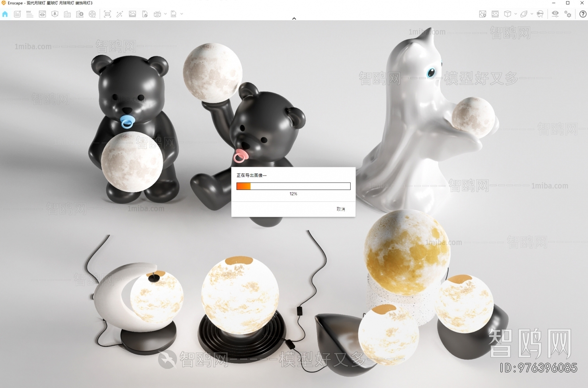Collapse the toolbar with the up chevron
588x388 pixels.
[294, 18]
